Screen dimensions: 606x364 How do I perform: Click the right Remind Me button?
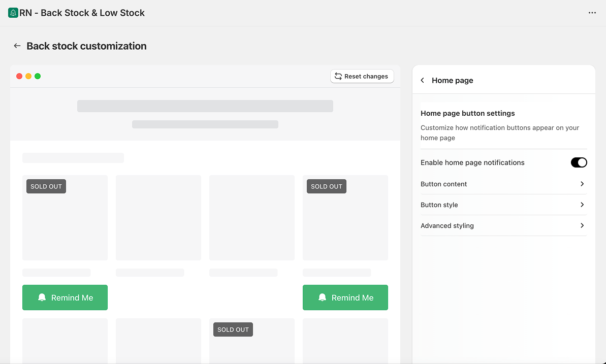pos(345,297)
